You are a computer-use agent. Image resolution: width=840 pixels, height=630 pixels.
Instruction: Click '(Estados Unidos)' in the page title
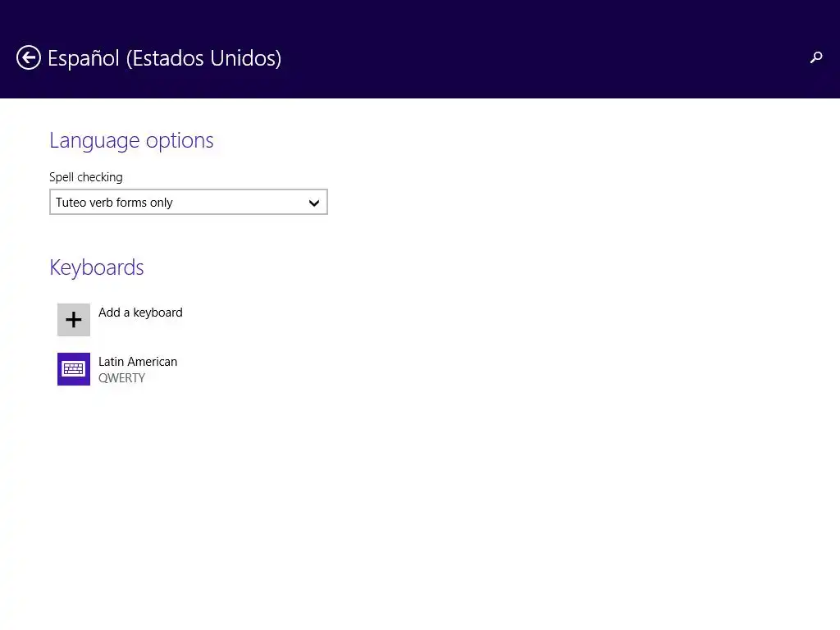pyautogui.click(x=203, y=58)
